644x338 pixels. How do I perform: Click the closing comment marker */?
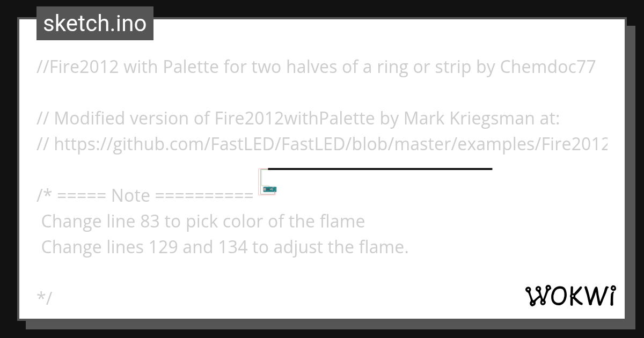[x=45, y=298]
